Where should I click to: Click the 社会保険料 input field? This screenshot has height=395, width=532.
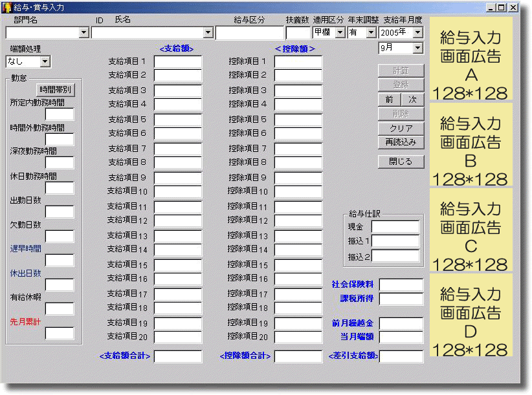[401, 285]
